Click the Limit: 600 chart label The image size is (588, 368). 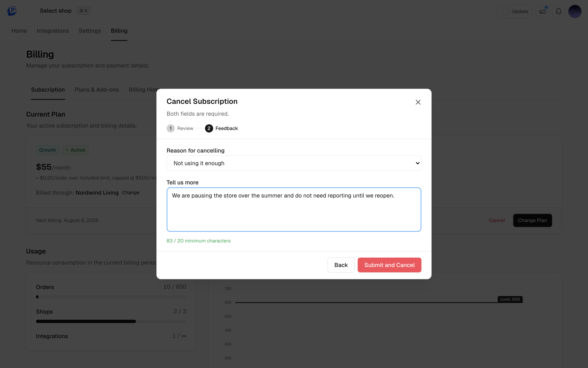(x=510, y=299)
